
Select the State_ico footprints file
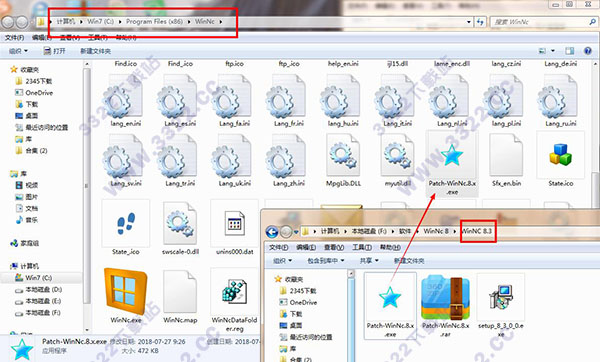click(126, 223)
